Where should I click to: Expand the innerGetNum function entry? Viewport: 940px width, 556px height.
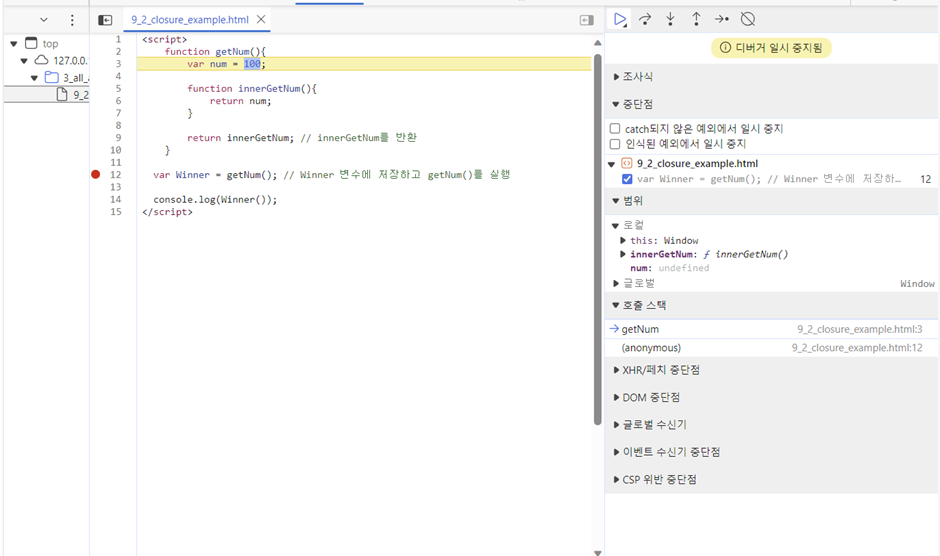click(x=623, y=254)
